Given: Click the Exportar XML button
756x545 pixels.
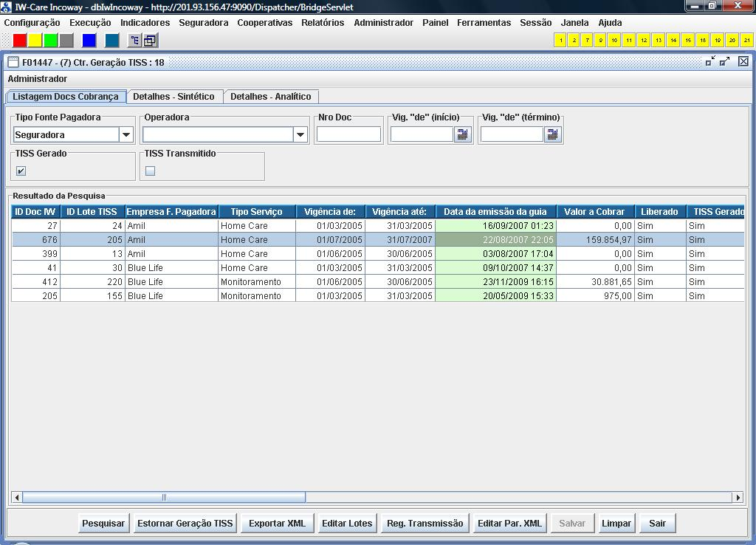Looking at the screenshot, I should 278,524.
